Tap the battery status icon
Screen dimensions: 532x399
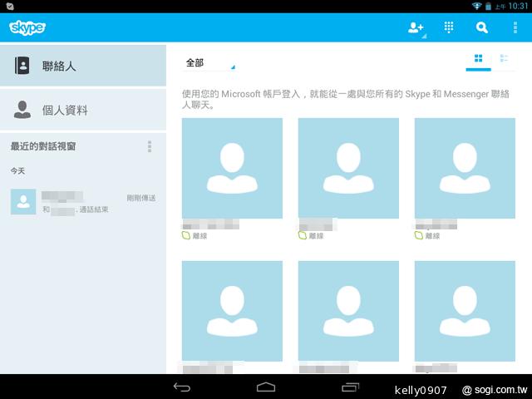(x=488, y=6)
